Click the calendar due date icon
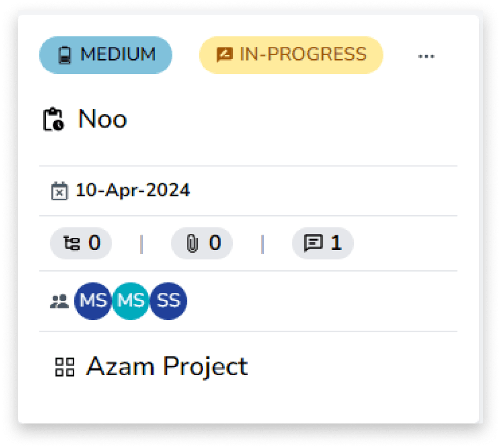 tap(59, 191)
